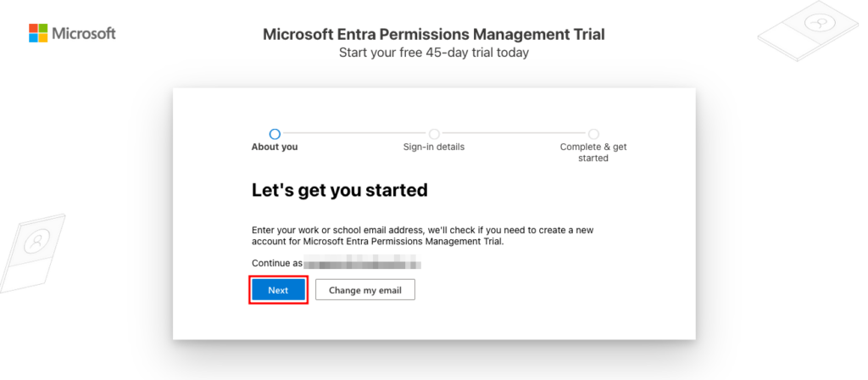Click the Next button
The image size is (868, 380).
(278, 290)
